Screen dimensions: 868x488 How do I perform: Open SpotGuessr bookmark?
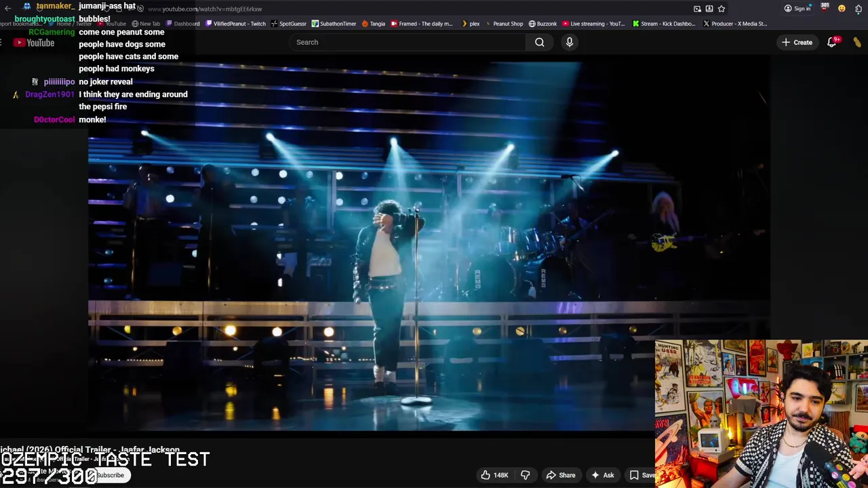click(288, 24)
